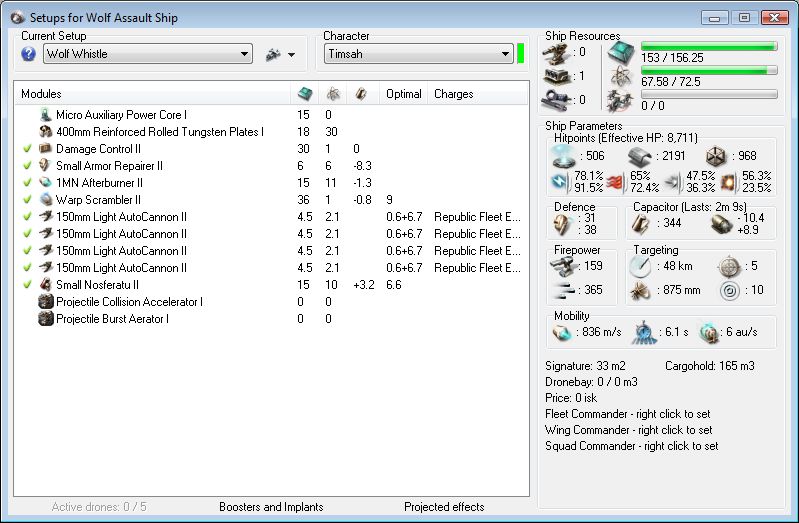This screenshot has height=523, width=799.
Task: Click the green skill indicator beside Character
Action: pos(520,54)
